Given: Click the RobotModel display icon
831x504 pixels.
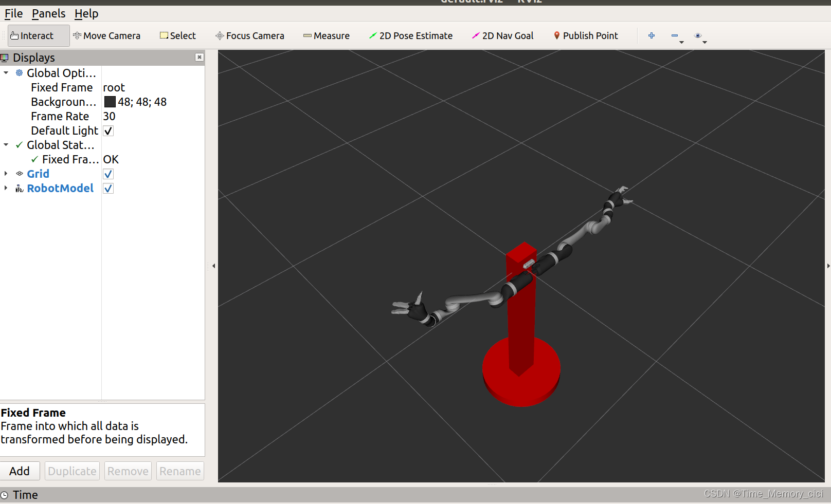Looking at the screenshot, I should point(19,189).
